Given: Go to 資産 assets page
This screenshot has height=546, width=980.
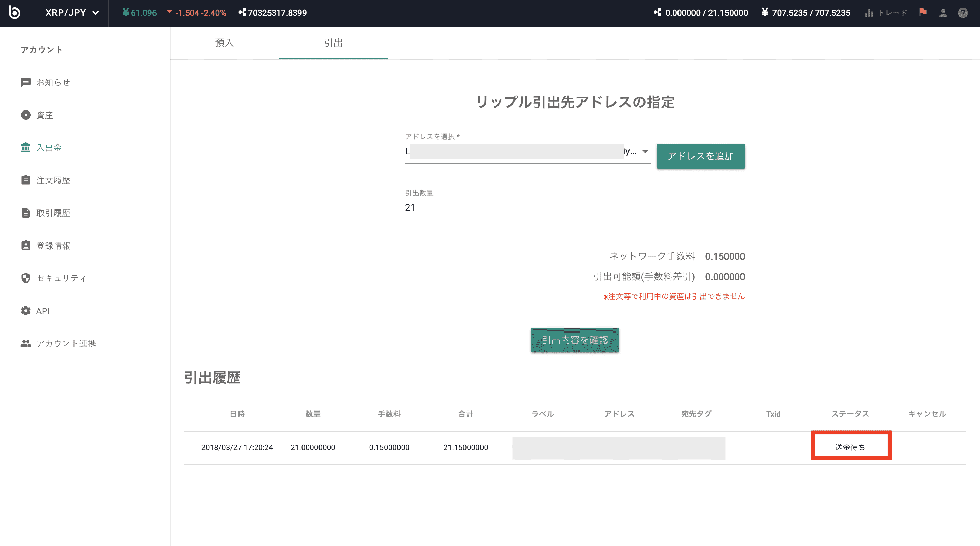Looking at the screenshot, I should click(45, 115).
